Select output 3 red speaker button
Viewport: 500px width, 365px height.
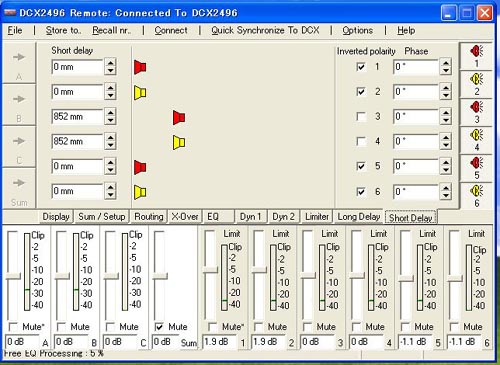476,112
